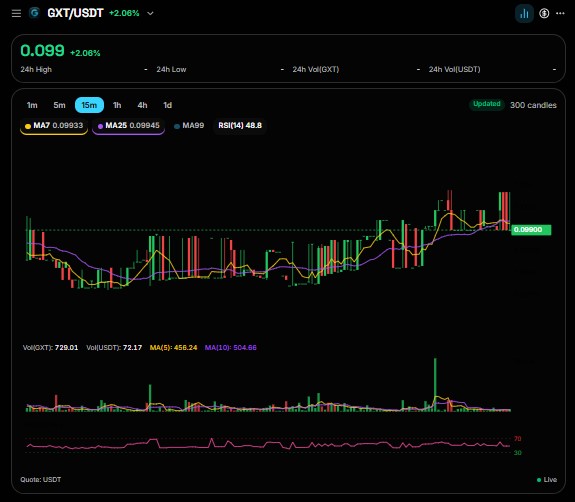Select the 5m timeframe
This screenshot has width=575, height=502.
tap(59, 105)
